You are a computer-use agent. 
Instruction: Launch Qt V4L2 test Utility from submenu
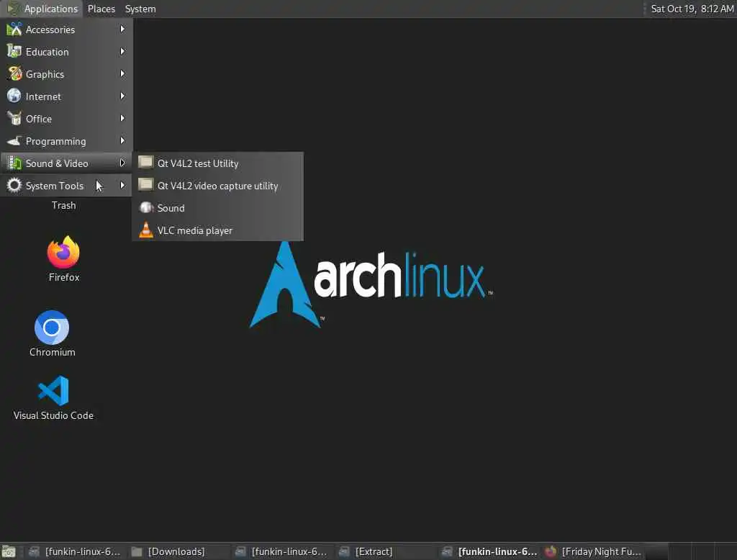point(217,163)
